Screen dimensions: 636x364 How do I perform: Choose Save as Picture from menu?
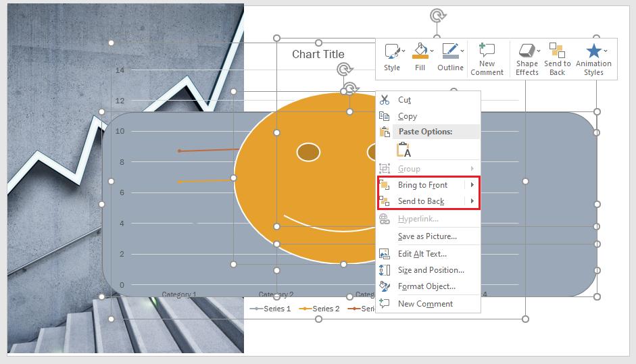(429, 236)
